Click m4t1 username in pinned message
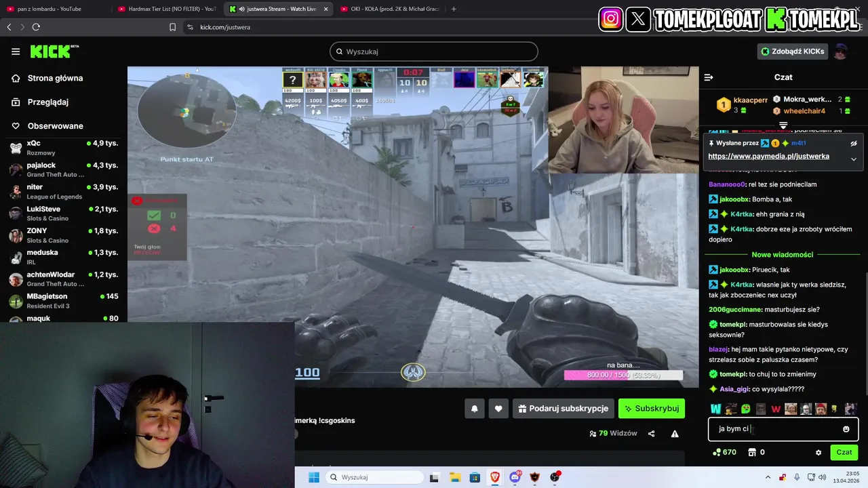Image resolution: width=868 pixels, height=488 pixels. (x=799, y=144)
